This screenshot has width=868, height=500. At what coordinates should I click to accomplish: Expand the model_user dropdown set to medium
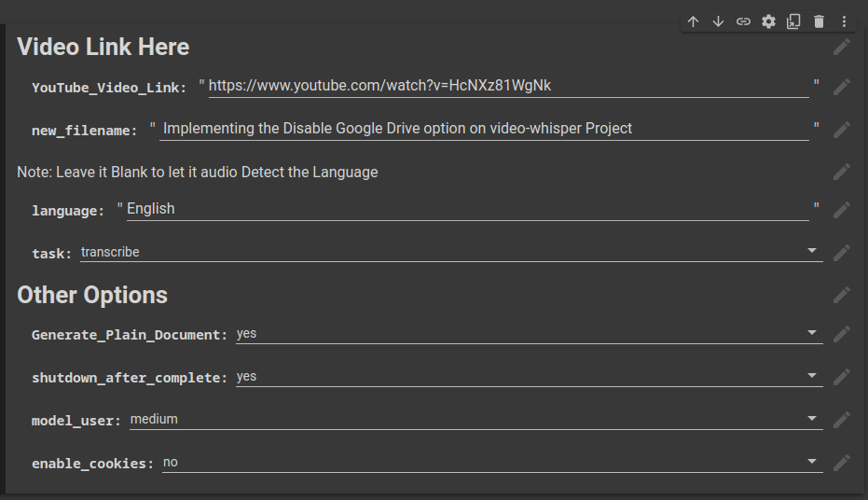pos(475,420)
